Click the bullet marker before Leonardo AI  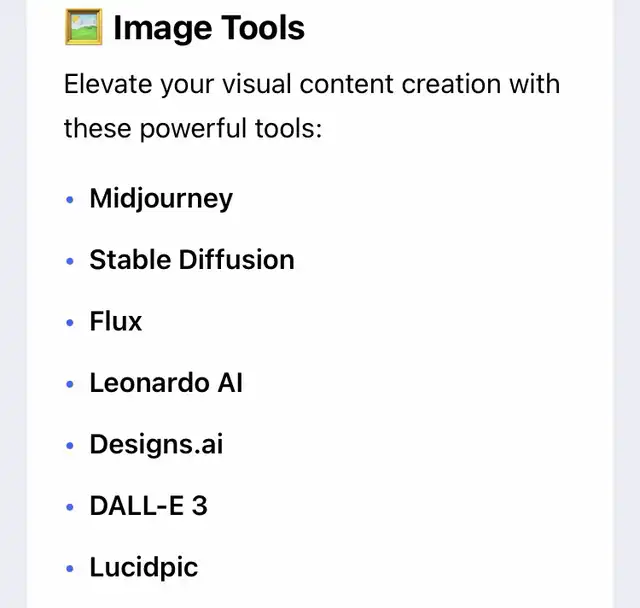tap(70, 384)
